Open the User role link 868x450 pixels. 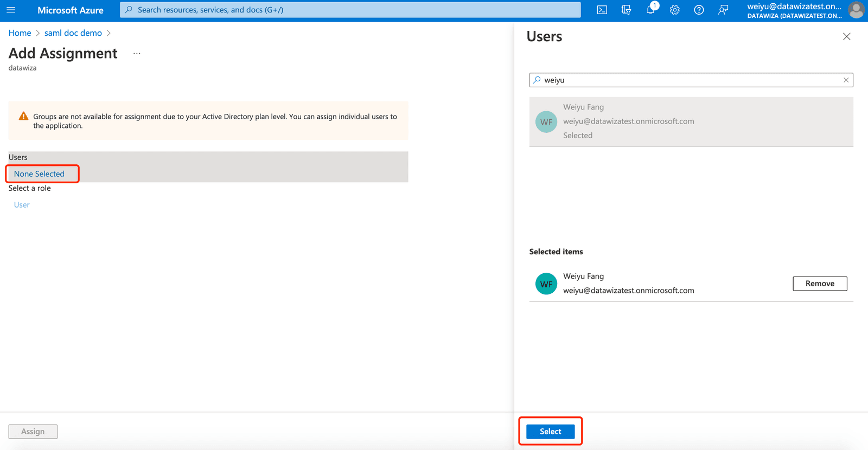(22, 204)
